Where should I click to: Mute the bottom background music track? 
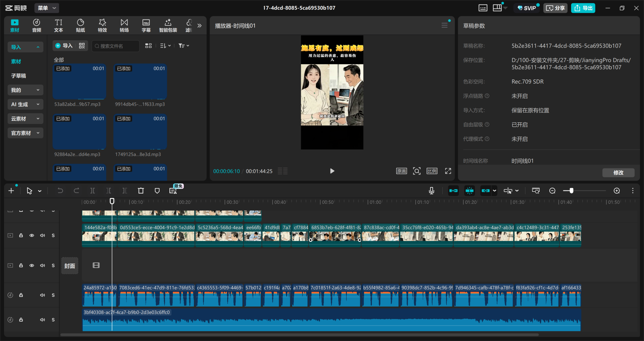point(42,320)
